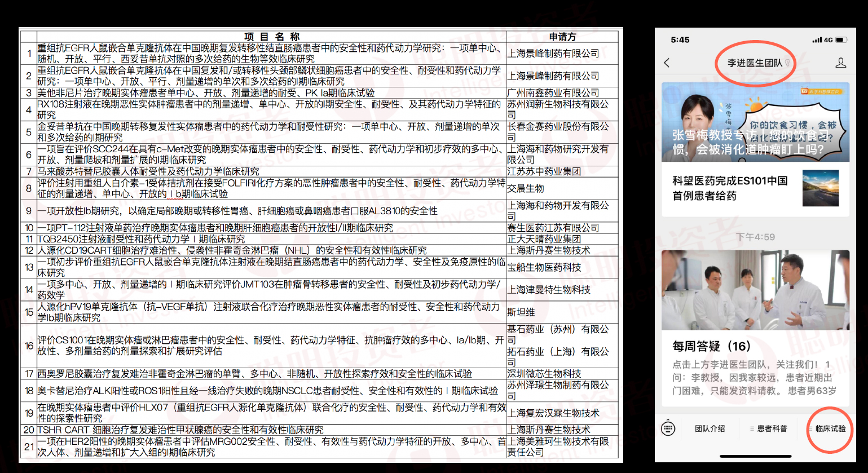
Task: Select the 苏州润新生物科技有限公司 cell
Action: pyautogui.click(x=562, y=109)
